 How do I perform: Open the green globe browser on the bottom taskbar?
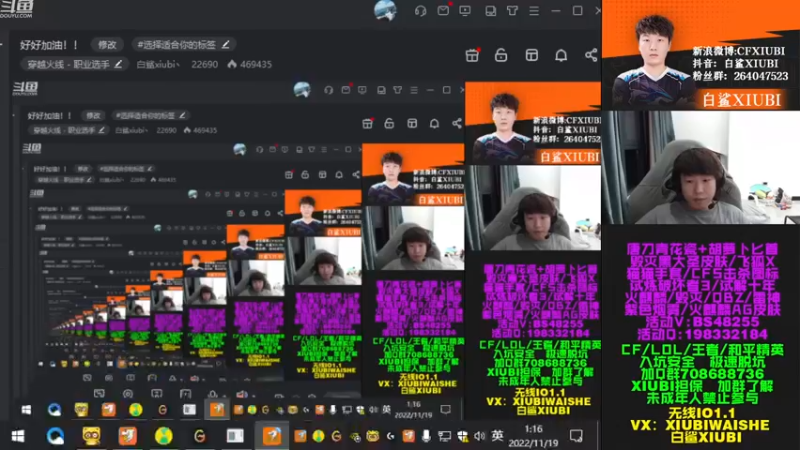click(x=163, y=436)
